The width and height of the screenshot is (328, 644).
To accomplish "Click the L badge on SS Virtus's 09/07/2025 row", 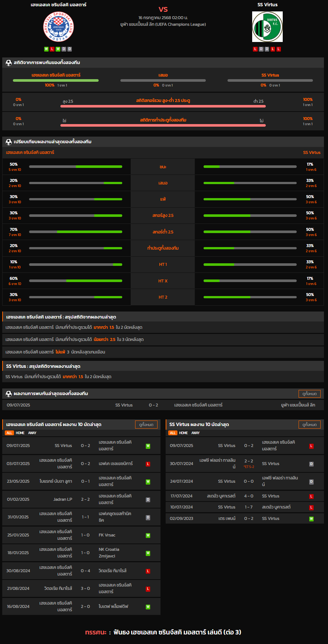I will pyautogui.click(x=311, y=446).
